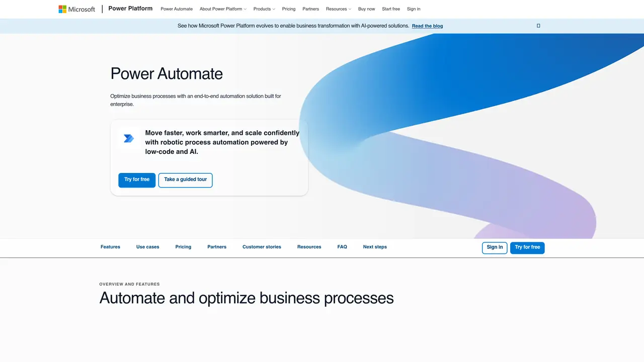644x362 pixels.
Task: Click the Power Automate hero heading
Action: (167, 74)
